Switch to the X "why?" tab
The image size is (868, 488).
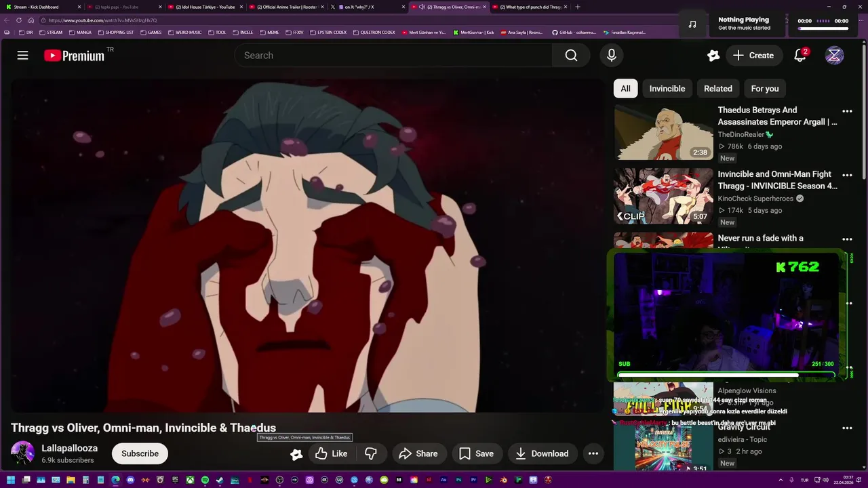click(x=368, y=7)
